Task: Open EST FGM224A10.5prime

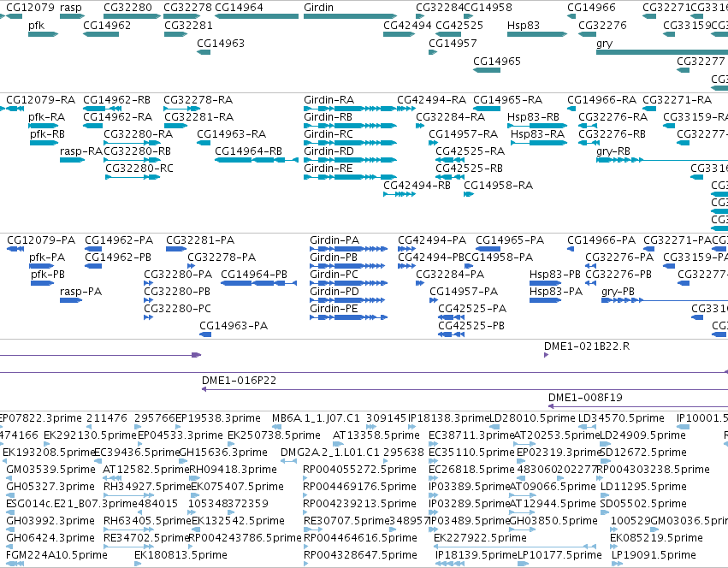Action: [x=56, y=555]
